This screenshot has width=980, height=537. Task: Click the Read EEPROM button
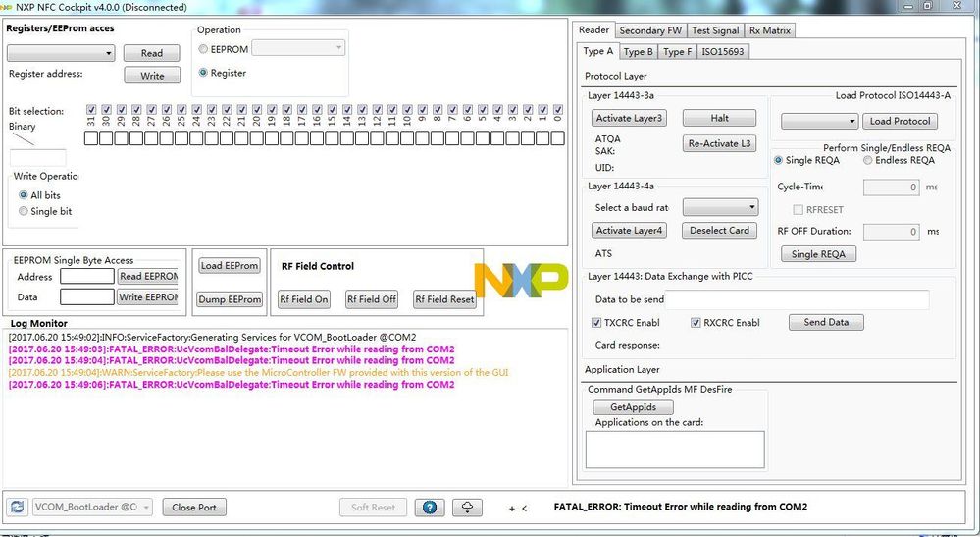click(x=148, y=276)
